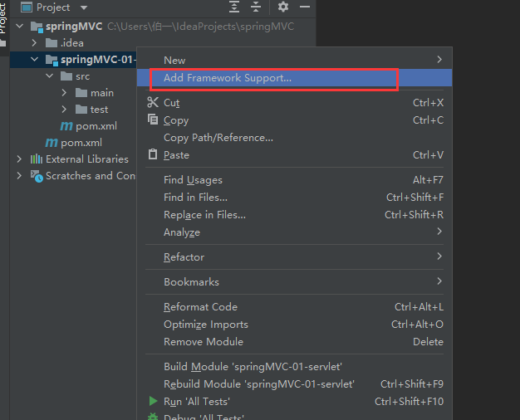Screen dimensions: 520x420
Task: Open the Project view dropdown
Action: click(x=84, y=7)
